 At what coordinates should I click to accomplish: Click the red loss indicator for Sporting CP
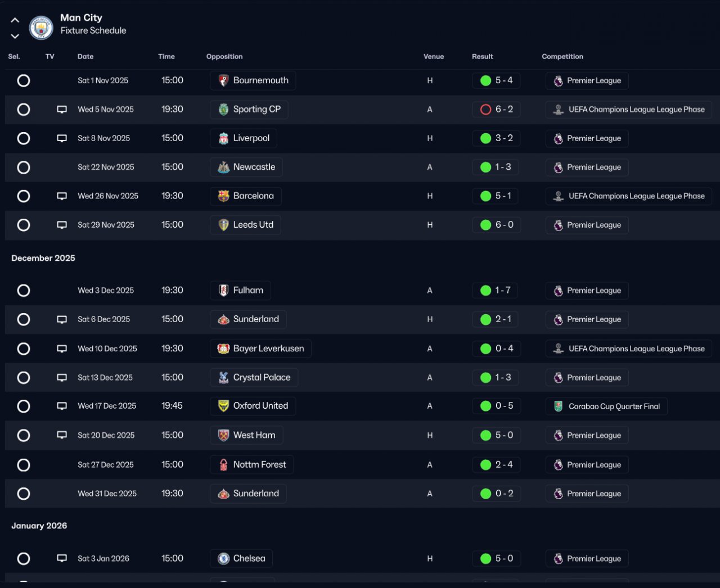(x=485, y=110)
